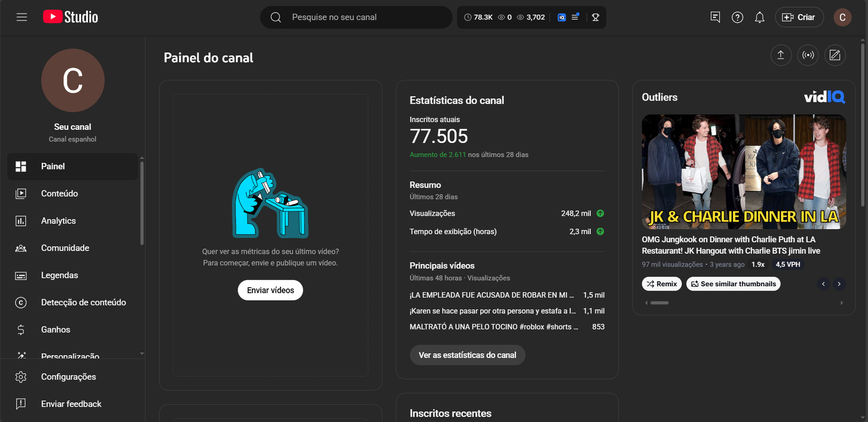
Task: Open vidIQ list menu with blue dot
Action: point(575,17)
